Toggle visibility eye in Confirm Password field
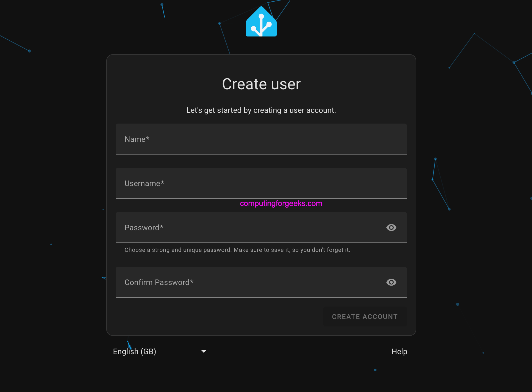532x392 pixels. [x=391, y=282]
